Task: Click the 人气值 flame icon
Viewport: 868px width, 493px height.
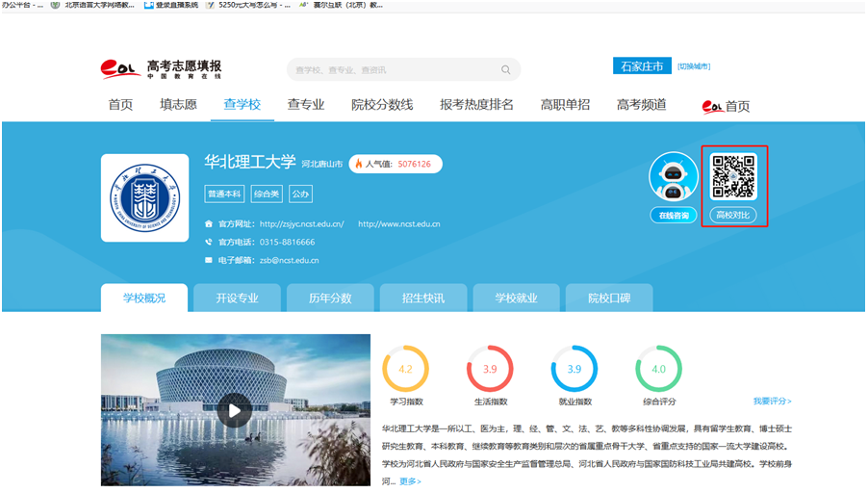Action: tap(359, 164)
